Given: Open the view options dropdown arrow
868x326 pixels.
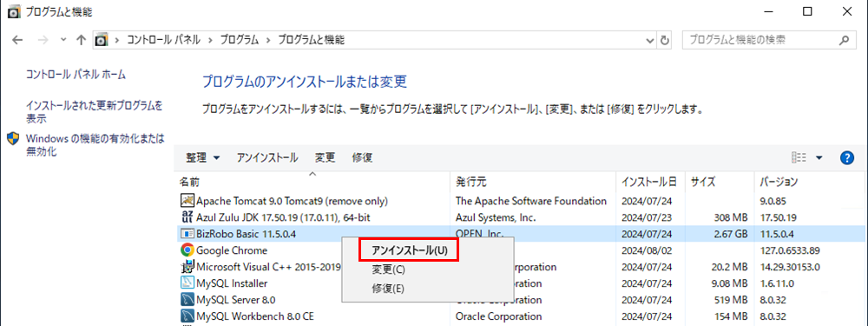Looking at the screenshot, I should [x=819, y=158].
